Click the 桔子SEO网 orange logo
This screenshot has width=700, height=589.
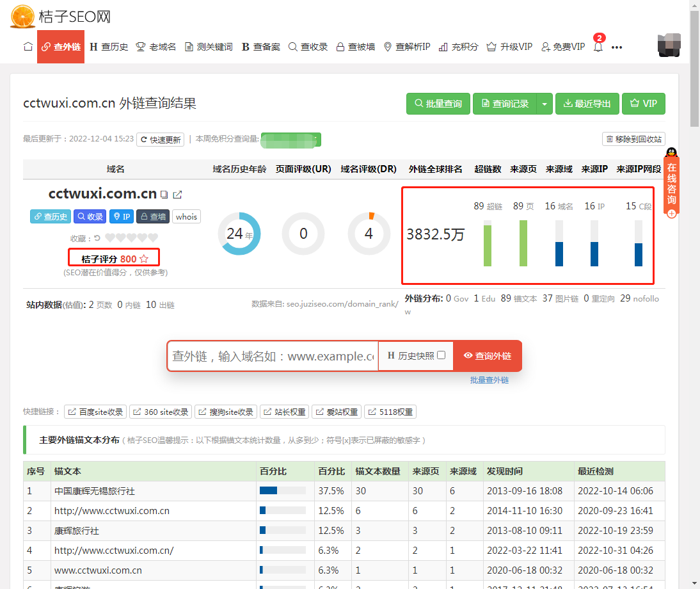click(x=22, y=15)
